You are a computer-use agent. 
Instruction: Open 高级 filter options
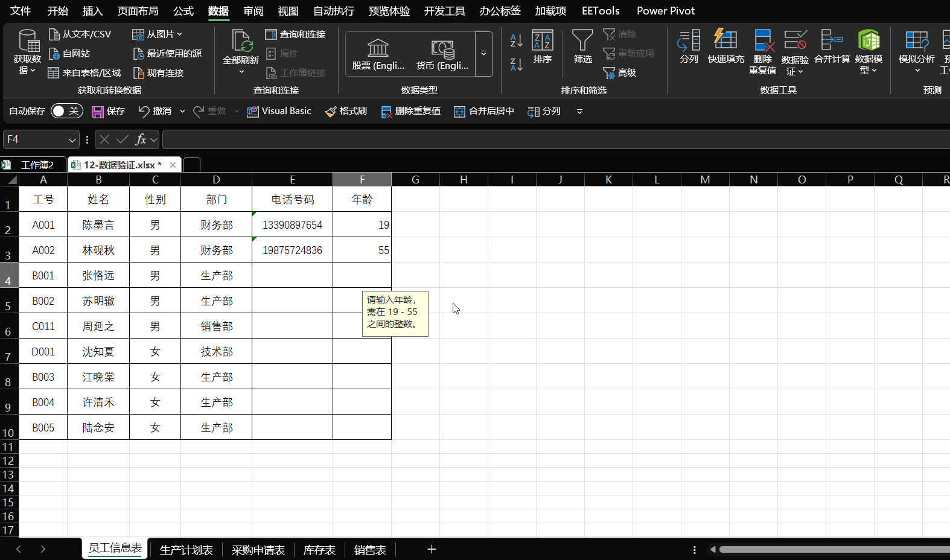pos(620,73)
